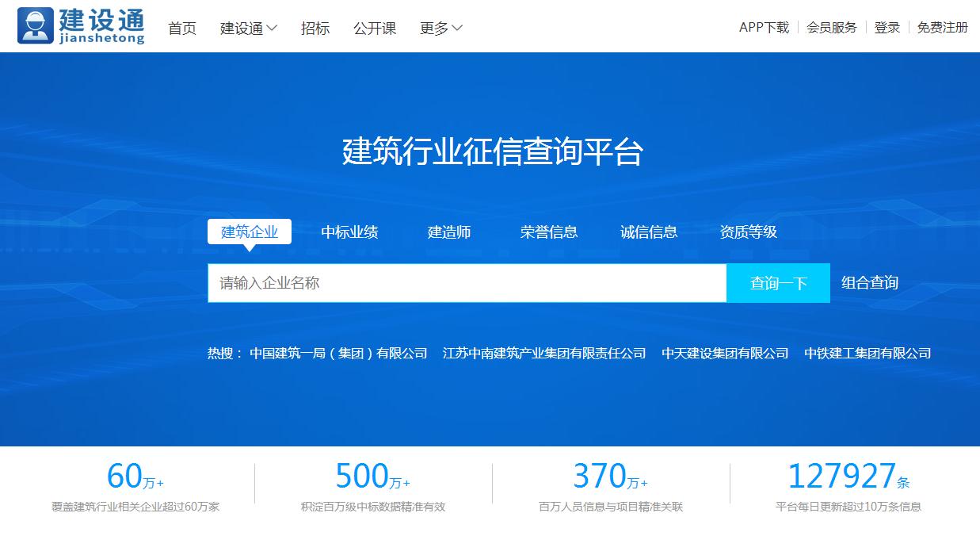Image resolution: width=980 pixels, height=536 pixels.
Task: Open the 登录 login link
Action: coord(887,26)
